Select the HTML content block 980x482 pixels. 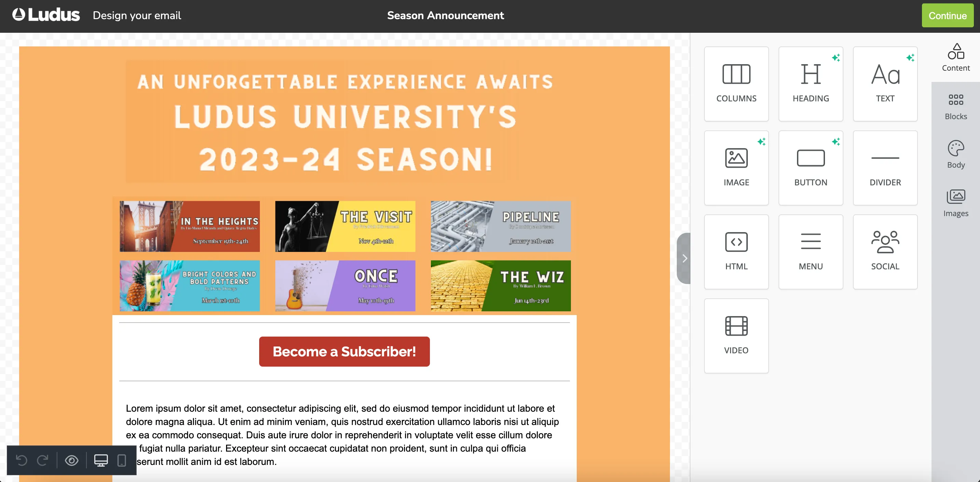coord(736,252)
